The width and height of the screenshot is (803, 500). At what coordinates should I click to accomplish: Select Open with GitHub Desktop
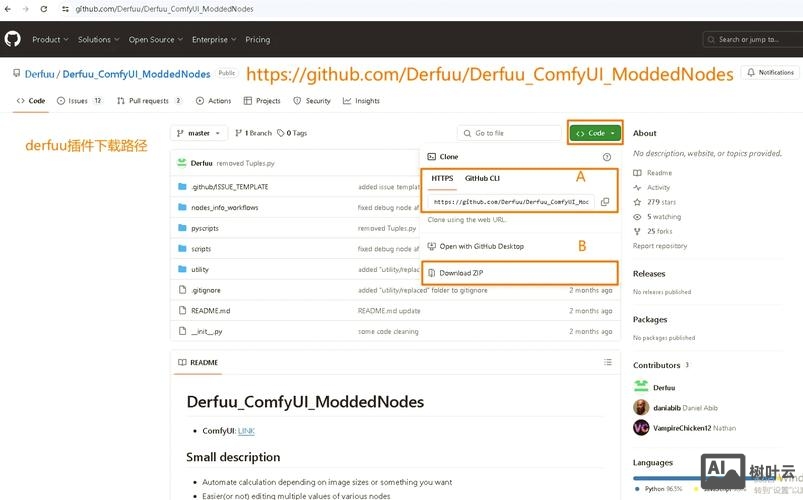pyautogui.click(x=480, y=246)
